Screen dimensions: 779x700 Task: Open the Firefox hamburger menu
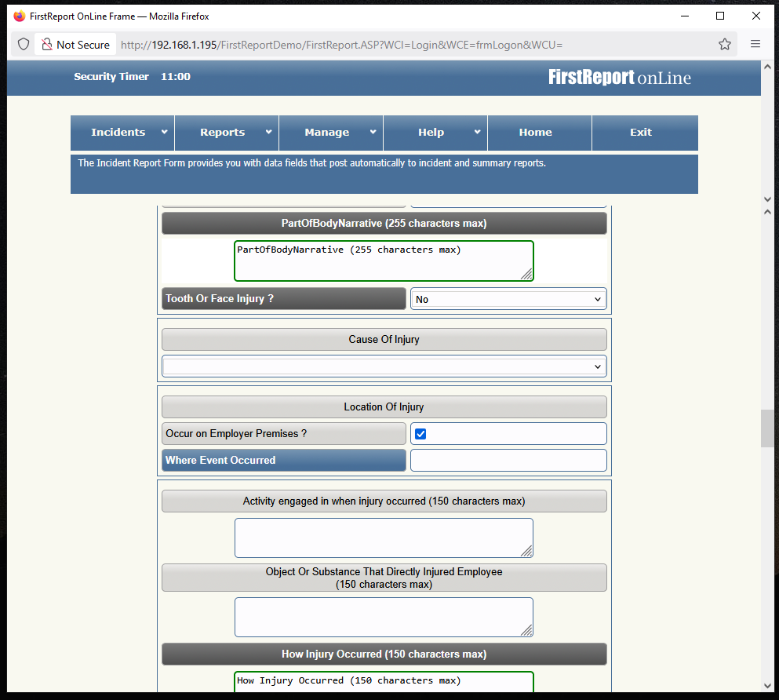(x=755, y=45)
